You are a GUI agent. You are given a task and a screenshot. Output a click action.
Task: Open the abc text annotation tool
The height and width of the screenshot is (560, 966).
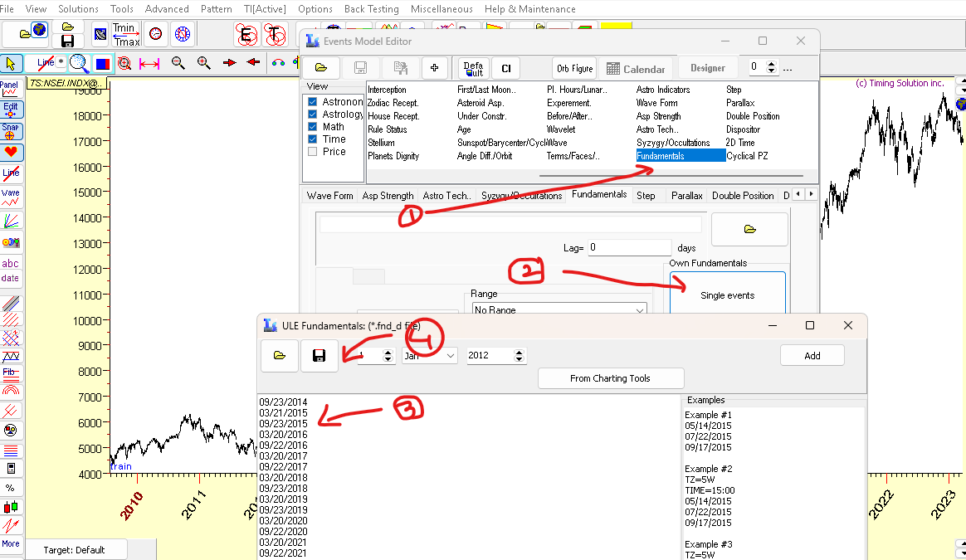11,264
